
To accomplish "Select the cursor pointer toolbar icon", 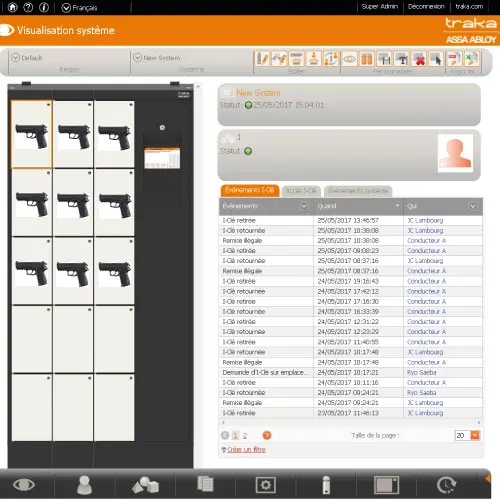I will click(x=436, y=59).
